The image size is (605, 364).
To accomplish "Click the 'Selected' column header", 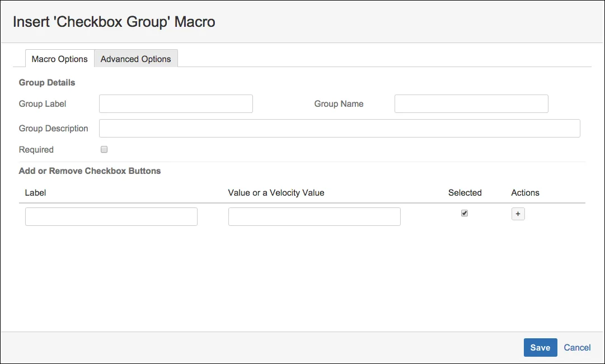I will pyautogui.click(x=465, y=193).
